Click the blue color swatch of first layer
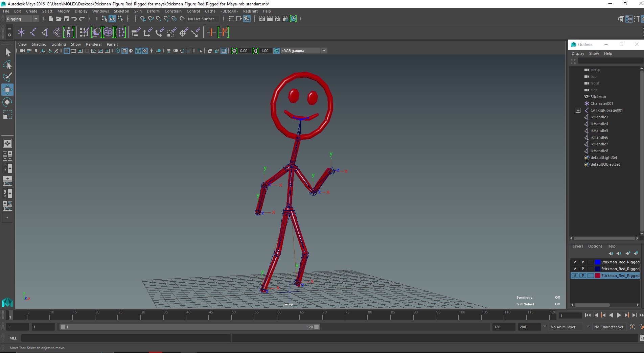The height and width of the screenshot is (353, 644). (598, 262)
